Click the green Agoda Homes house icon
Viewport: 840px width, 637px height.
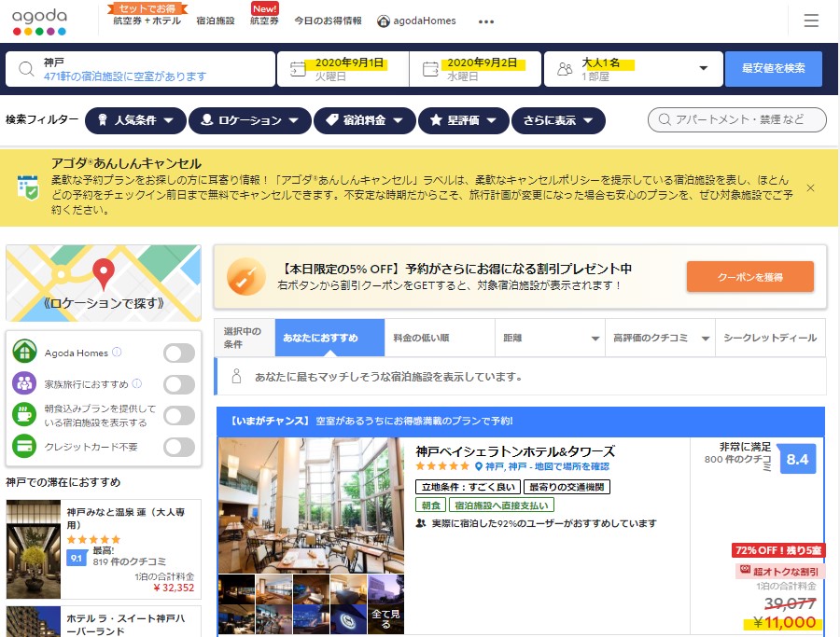(24, 352)
